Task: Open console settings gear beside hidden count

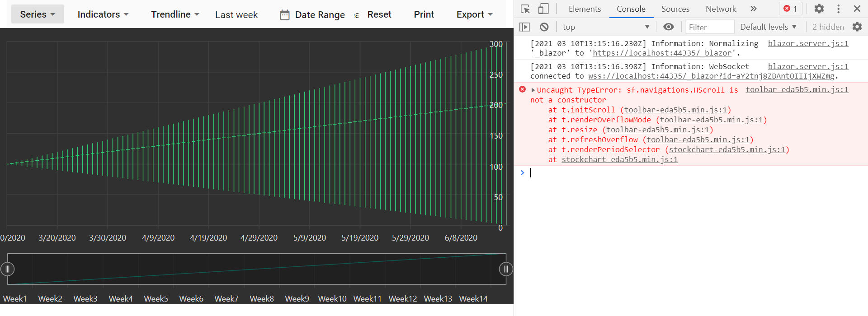Action: [x=857, y=27]
